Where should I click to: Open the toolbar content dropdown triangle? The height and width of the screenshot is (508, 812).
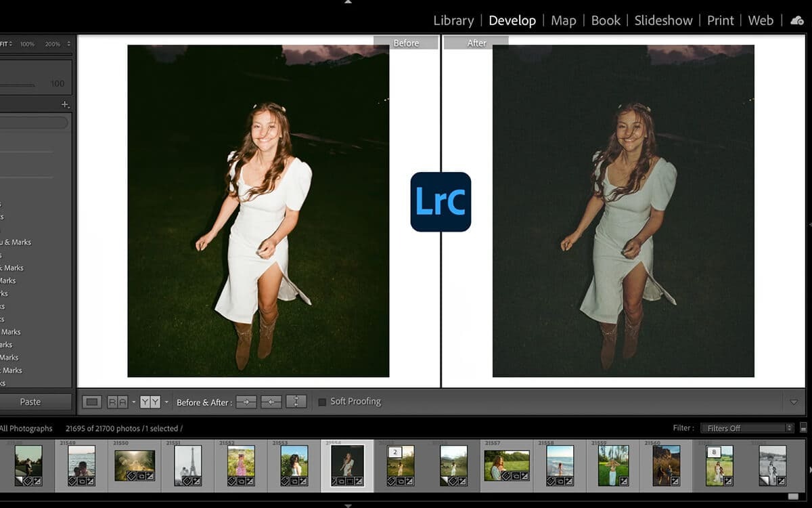794,402
